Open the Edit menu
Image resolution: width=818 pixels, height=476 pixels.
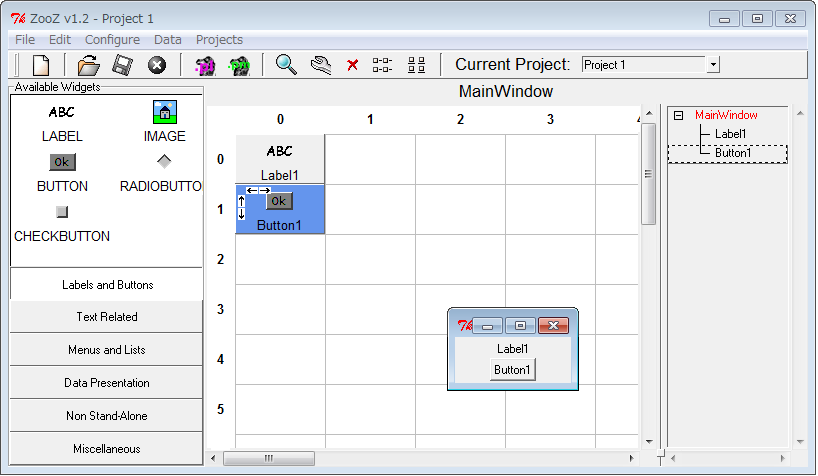pyautogui.click(x=59, y=40)
